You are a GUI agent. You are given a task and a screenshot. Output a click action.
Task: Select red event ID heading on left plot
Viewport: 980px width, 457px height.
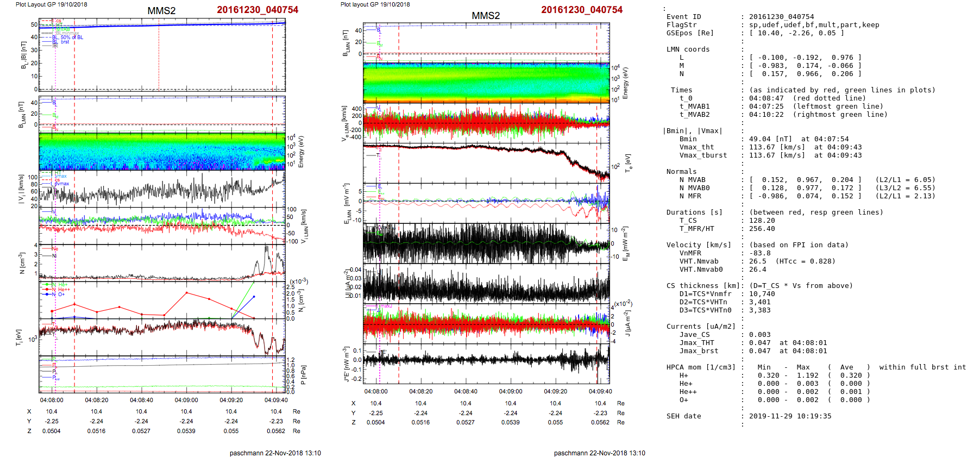257,10
